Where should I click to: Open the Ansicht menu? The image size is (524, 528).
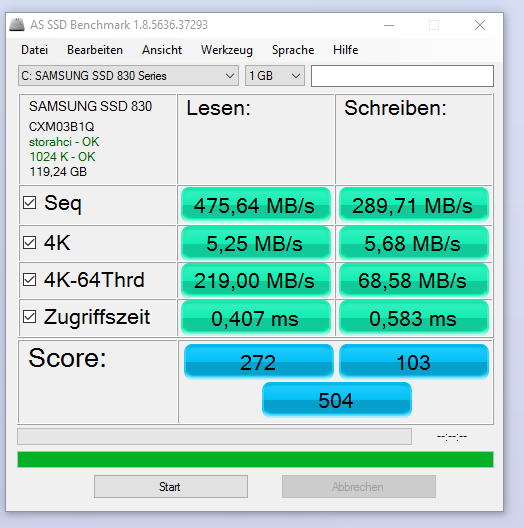click(162, 50)
